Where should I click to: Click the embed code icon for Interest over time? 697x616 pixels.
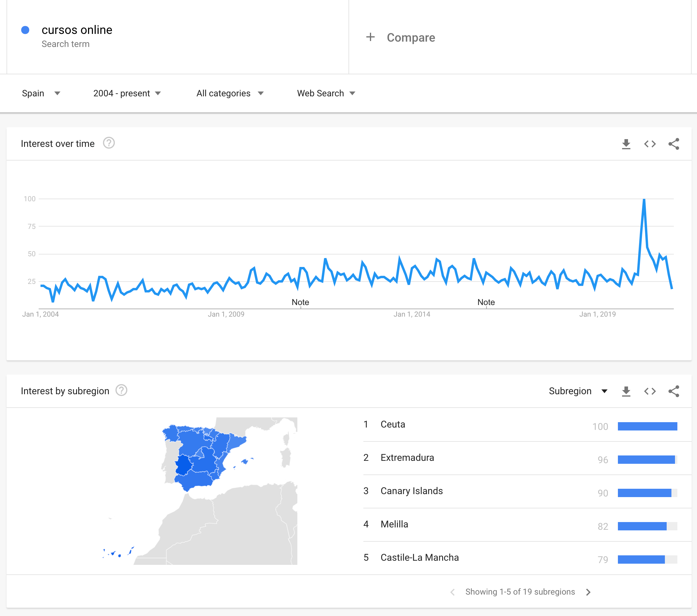[649, 144]
